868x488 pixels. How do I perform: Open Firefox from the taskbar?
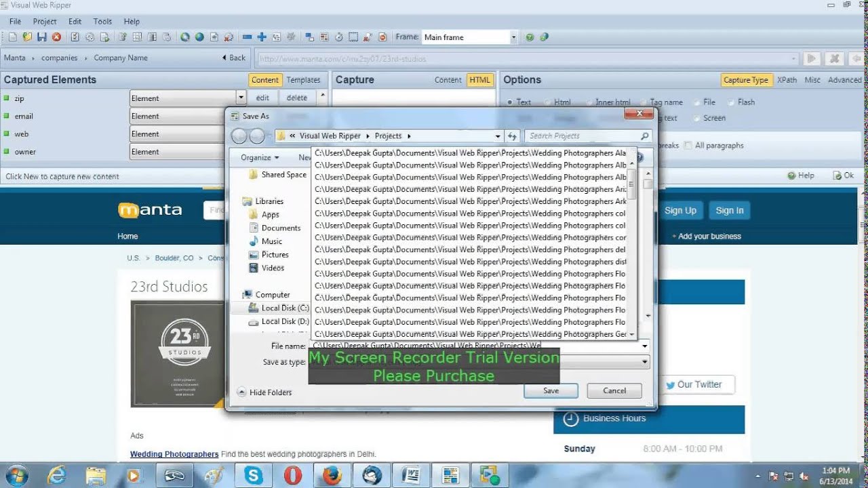[332, 475]
